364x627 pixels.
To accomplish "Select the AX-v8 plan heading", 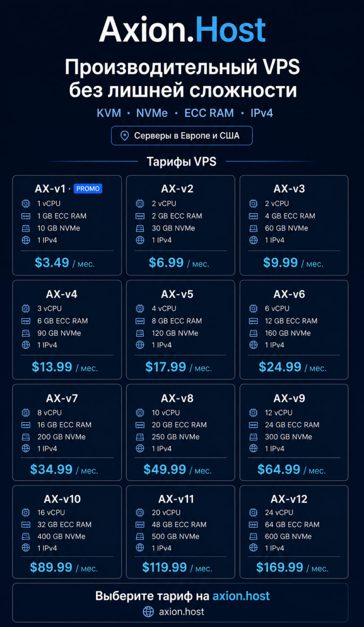I will pos(177,398).
